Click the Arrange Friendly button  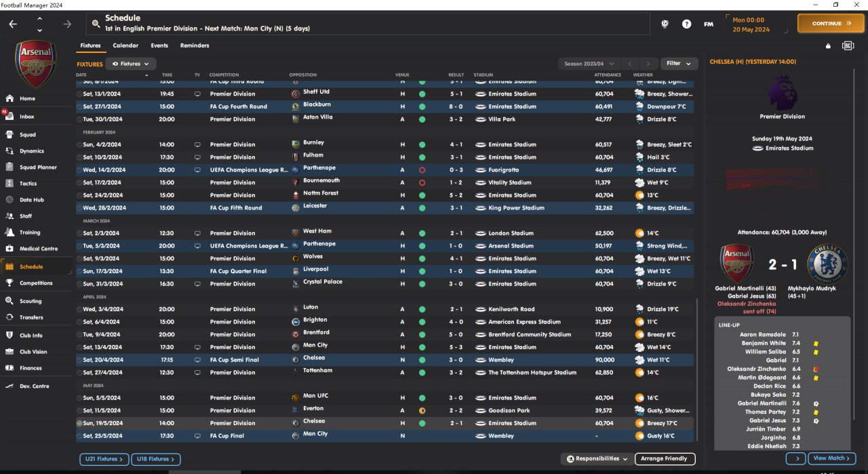(665, 459)
